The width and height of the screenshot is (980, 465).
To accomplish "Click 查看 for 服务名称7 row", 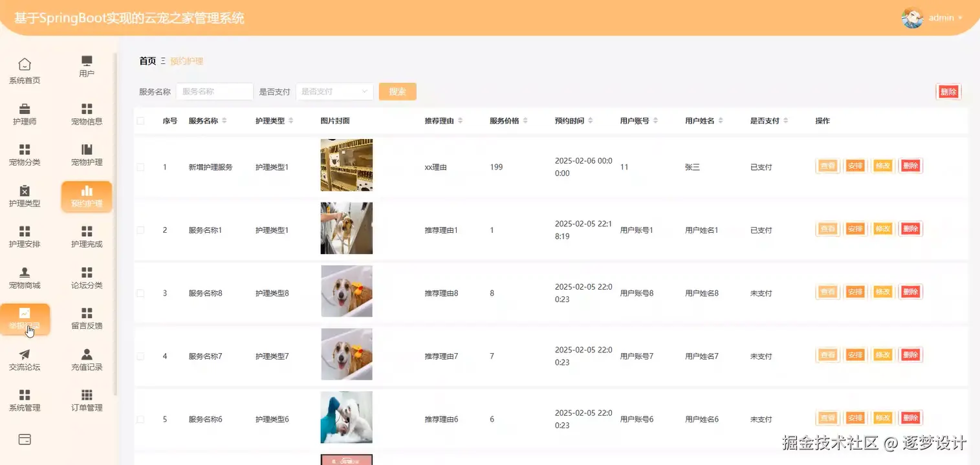I will [828, 355].
